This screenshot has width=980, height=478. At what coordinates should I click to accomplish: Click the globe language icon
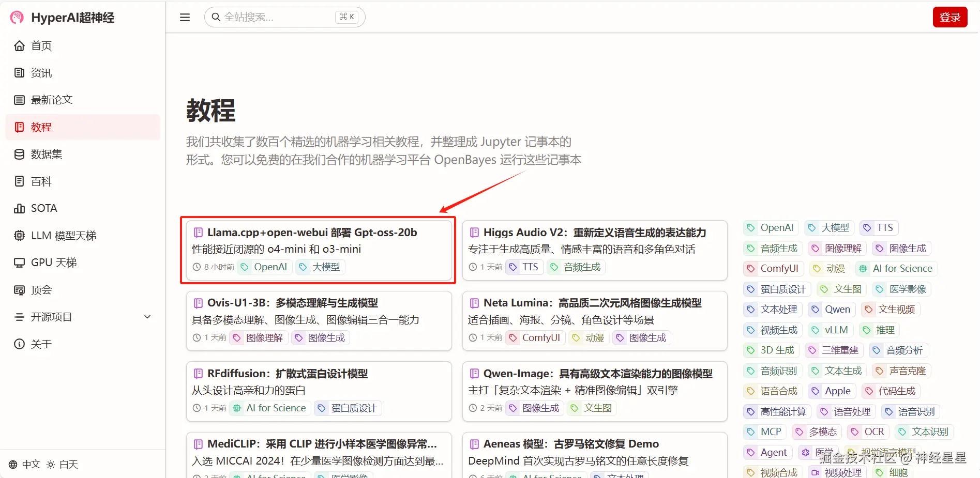click(13, 465)
